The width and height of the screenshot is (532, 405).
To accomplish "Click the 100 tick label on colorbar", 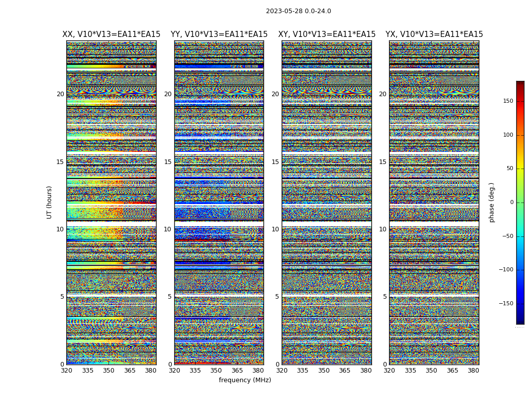I will [x=508, y=135].
